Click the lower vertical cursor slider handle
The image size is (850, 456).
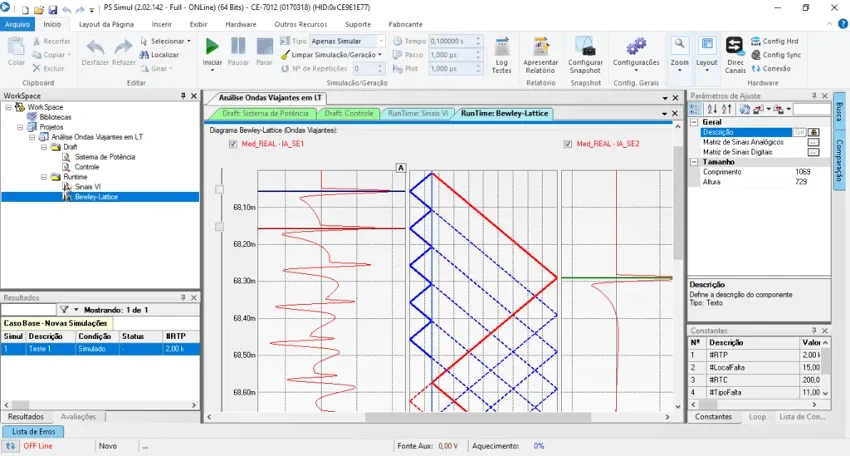(220, 227)
